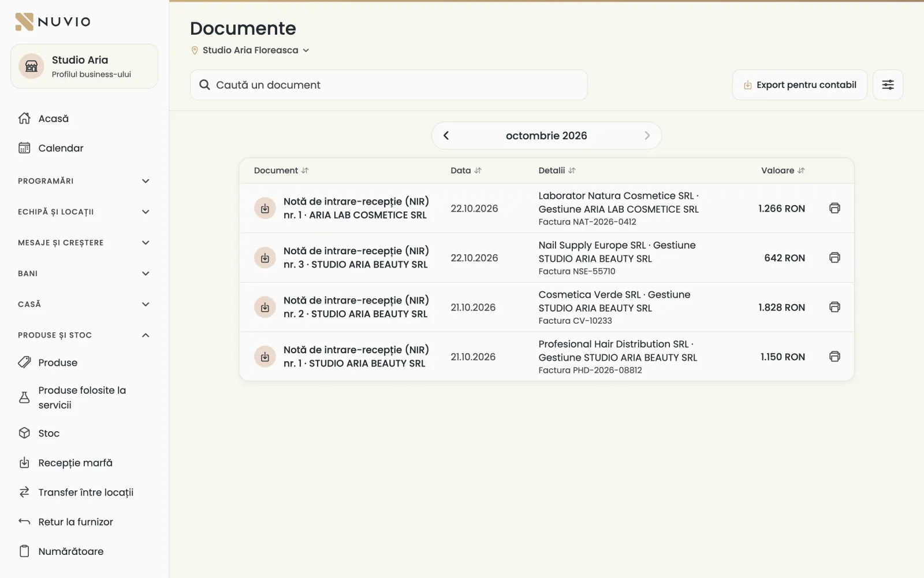Click the Nuvio logo
This screenshot has width=924, height=578.
53,22
